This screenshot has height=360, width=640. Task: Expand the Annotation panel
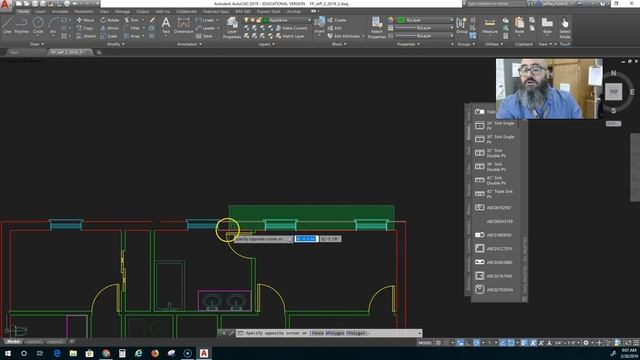pos(189,44)
